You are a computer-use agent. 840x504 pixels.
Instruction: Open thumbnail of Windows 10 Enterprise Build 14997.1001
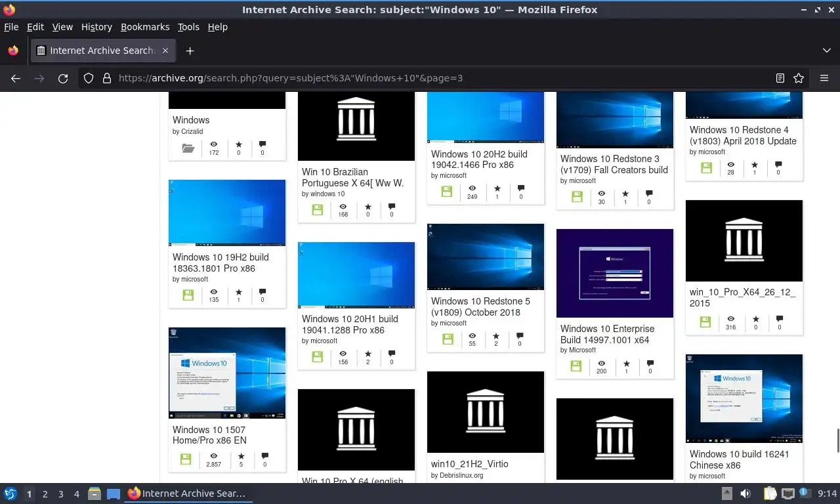[615, 273]
